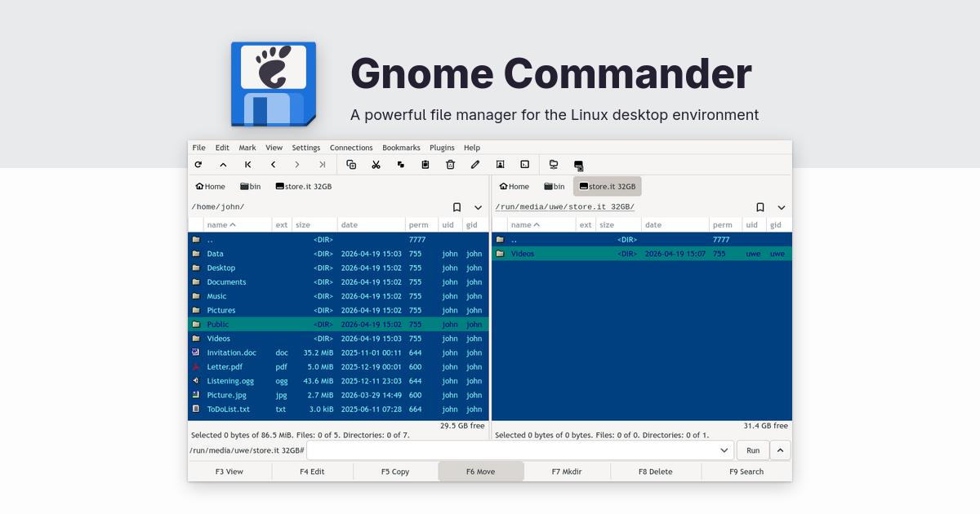The width and height of the screenshot is (980, 514).
Task: Open command line history dropdown
Action: [724, 450]
